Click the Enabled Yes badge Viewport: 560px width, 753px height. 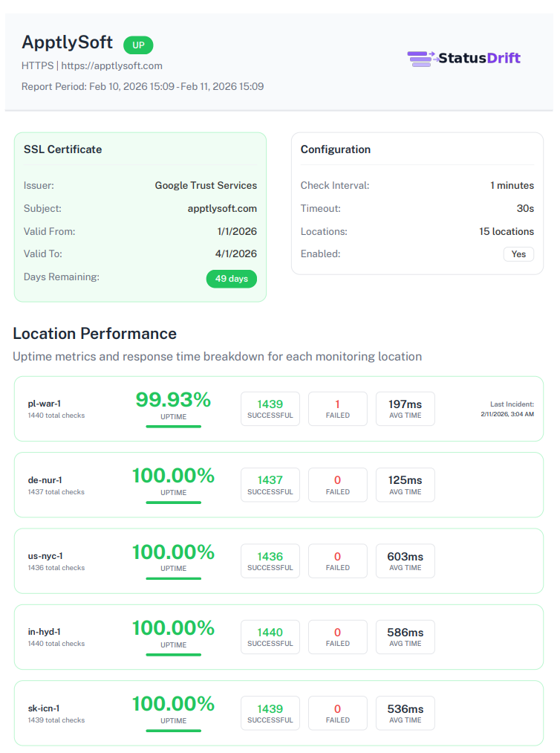click(x=518, y=254)
